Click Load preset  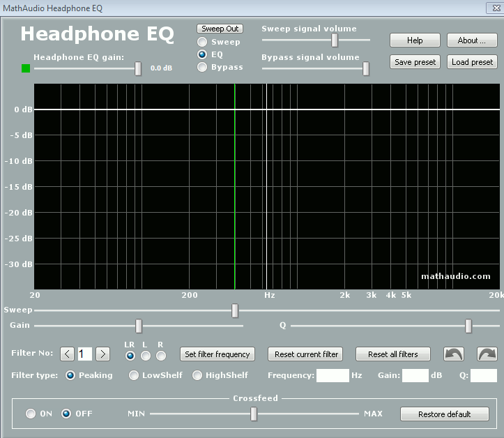pyautogui.click(x=472, y=62)
